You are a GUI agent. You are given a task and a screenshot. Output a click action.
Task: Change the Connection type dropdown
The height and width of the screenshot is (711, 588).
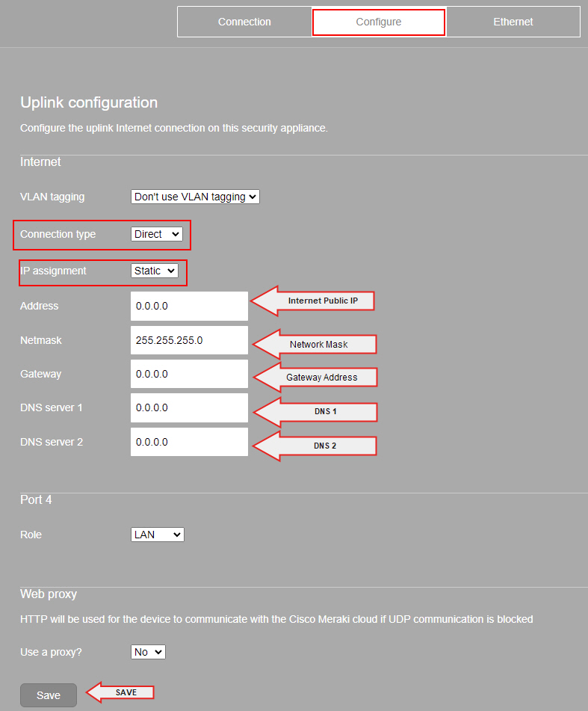pos(157,234)
